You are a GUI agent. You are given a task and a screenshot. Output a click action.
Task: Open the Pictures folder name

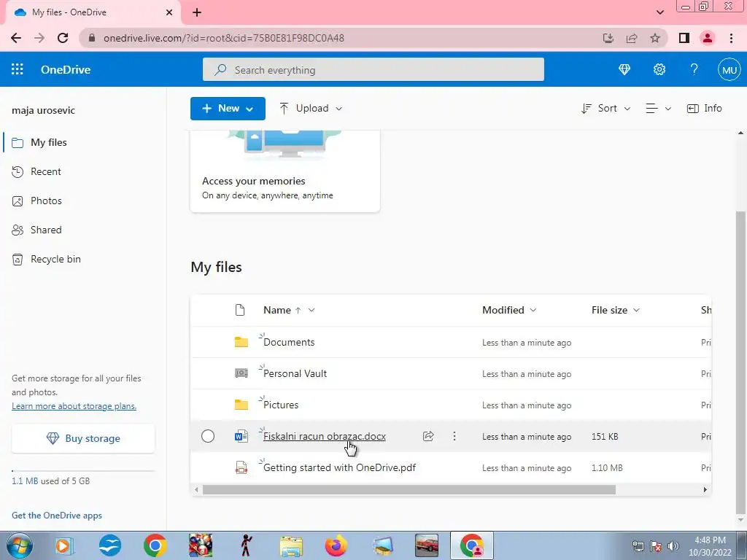point(281,405)
